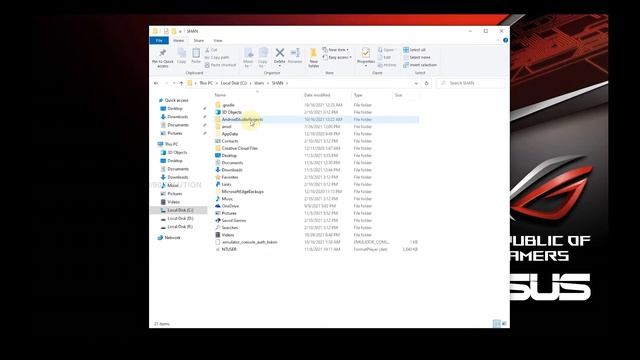Switch to the View ribbon tab
The height and width of the screenshot is (360, 640).
(218, 40)
